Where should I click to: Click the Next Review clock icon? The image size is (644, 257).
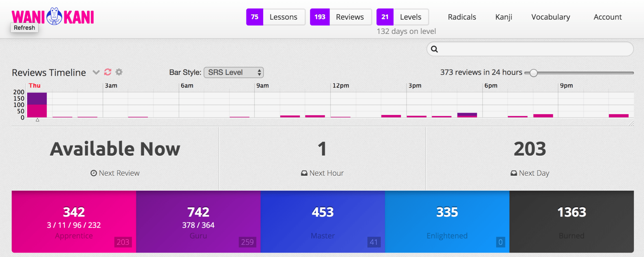click(94, 173)
